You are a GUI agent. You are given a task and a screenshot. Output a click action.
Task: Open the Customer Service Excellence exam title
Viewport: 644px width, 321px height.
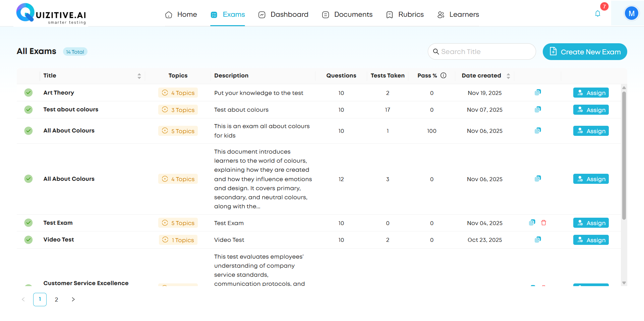86,283
